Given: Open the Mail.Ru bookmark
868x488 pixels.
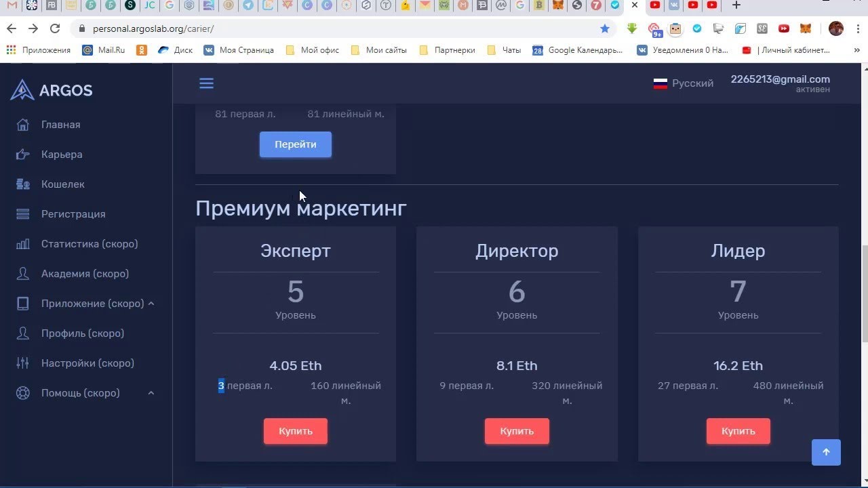Looking at the screenshot, I should point(103,50).
